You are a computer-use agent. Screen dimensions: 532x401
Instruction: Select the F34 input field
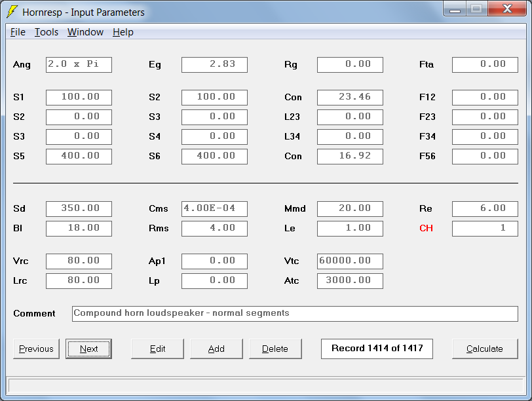click(485, 137)
